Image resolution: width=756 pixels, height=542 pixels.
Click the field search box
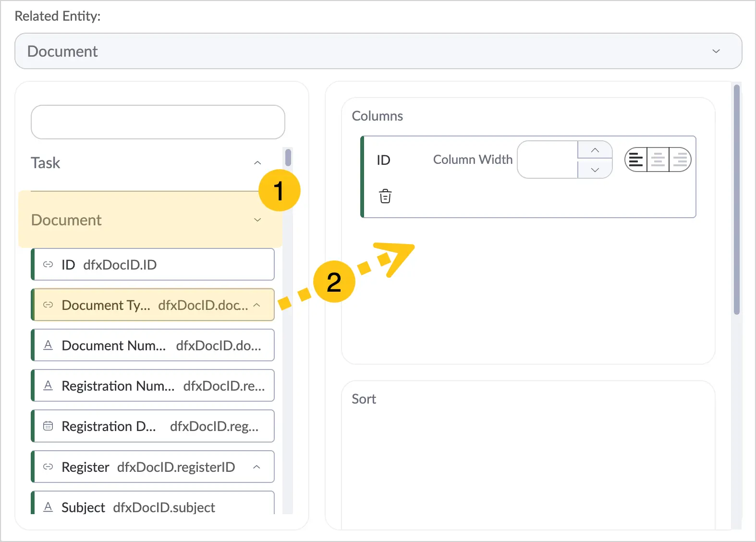pos(158,122)
